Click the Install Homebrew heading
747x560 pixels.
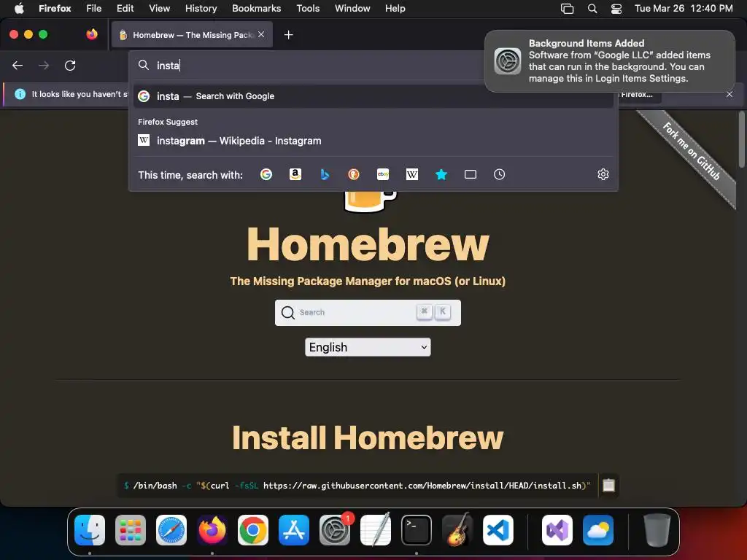368,437
